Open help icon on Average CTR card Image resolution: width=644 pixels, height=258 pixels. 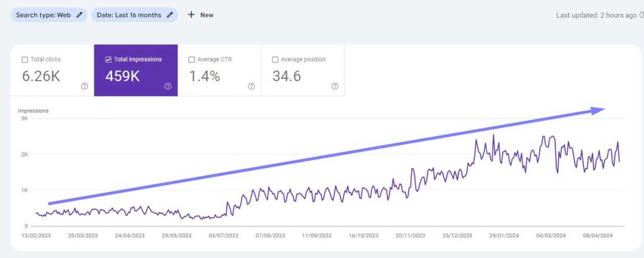[252, 86]
